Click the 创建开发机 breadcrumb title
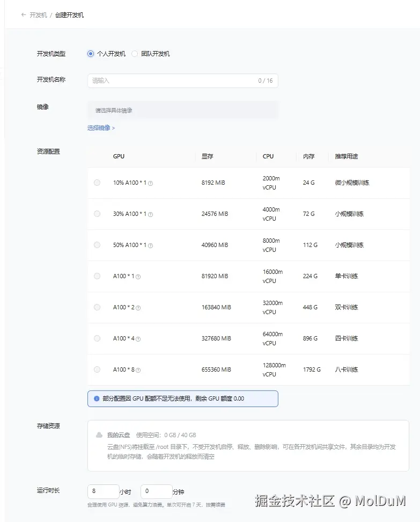Viewport: 420px width, 522px height. click(x=70, y=15)
